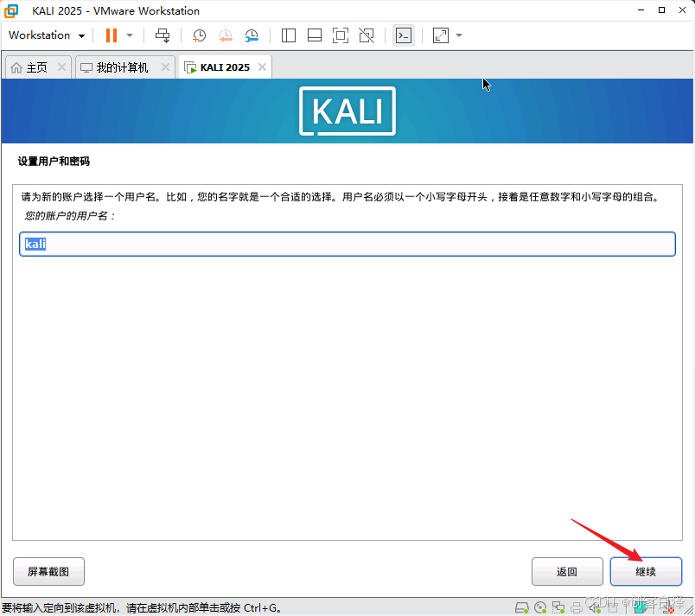Close the 我的计算机 tab

[x=165, y=67]
